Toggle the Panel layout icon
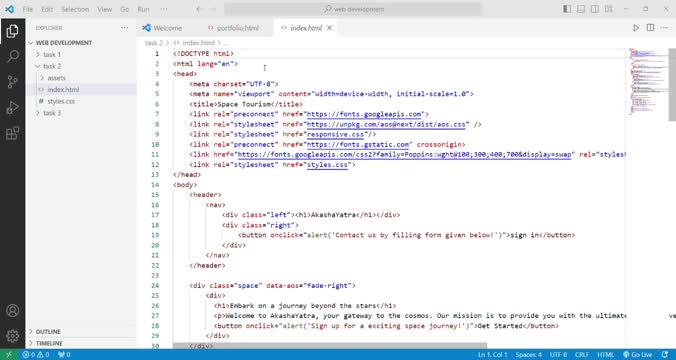The width and height of the screenshot is (676, 360). (x=581, y=9)
